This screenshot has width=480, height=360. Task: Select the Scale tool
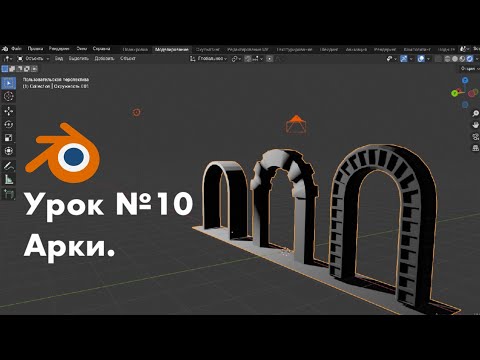9,138
